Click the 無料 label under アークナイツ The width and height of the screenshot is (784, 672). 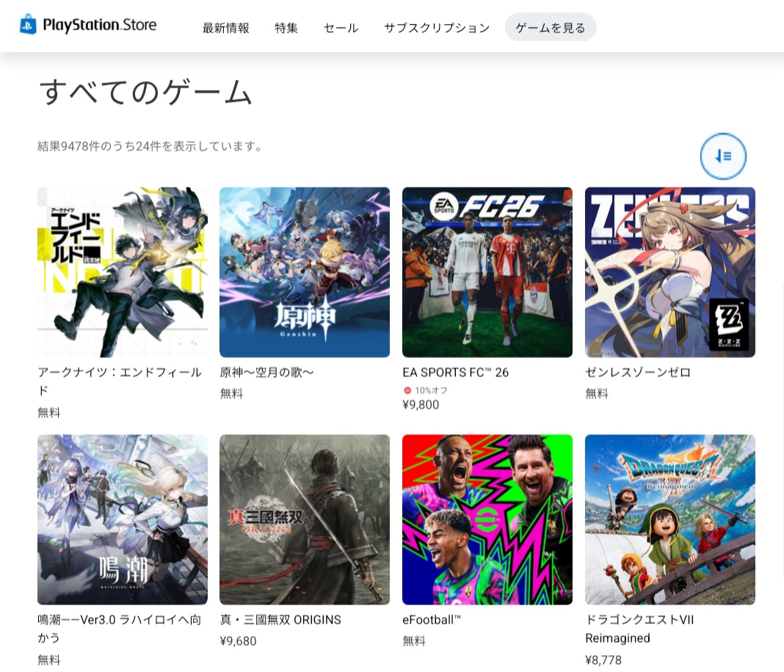49,413
